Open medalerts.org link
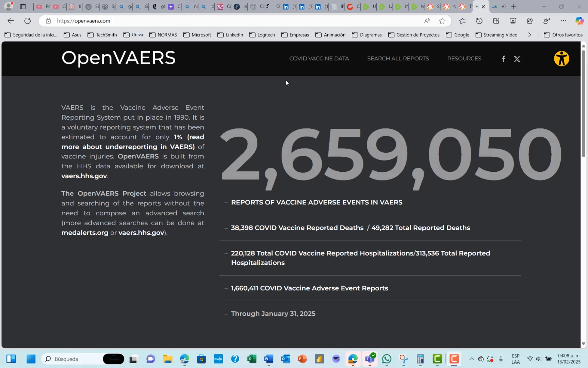 pyautogui.click(x=85, y=233)
